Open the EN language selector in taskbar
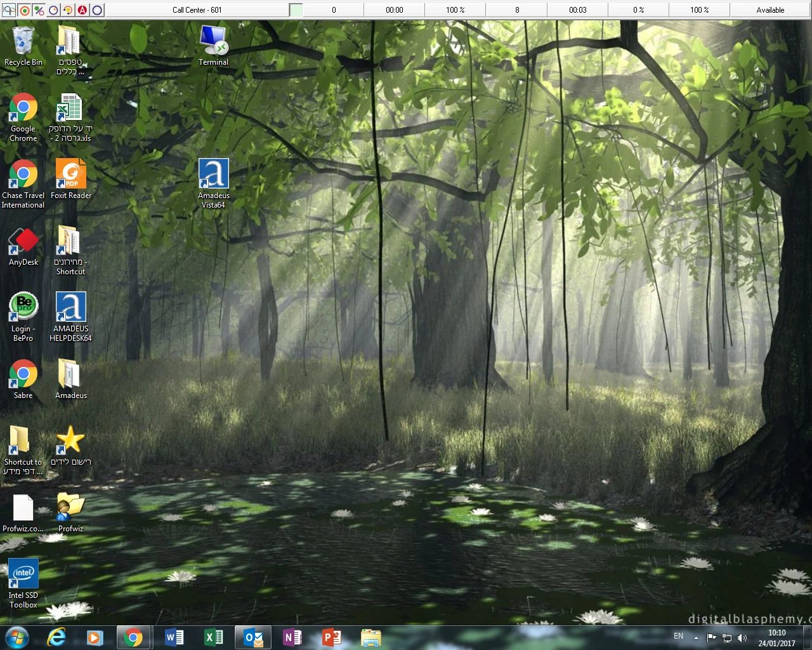The image size is (812, 650). click(x=678, y=636)
